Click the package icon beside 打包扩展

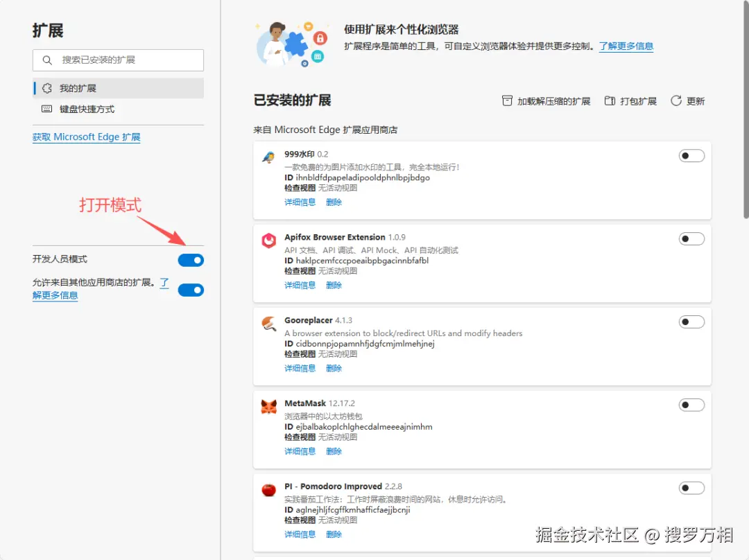(610, 100)
